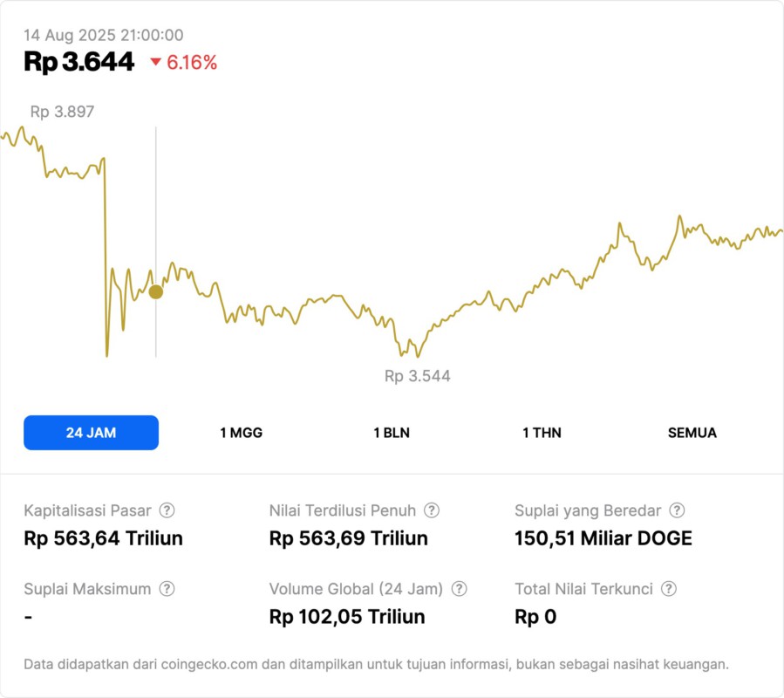
Task: Click the gold marker dot on the chart
Action: pos(155,292)
